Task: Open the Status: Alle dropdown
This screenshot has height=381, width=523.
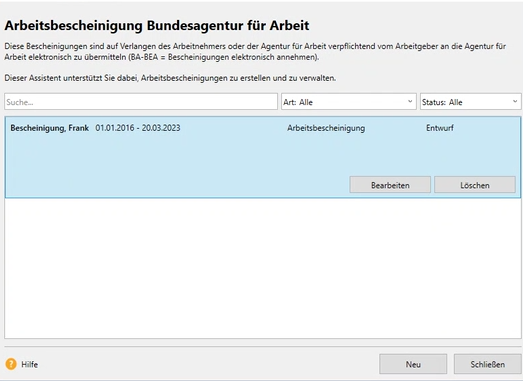Action: click(x=470, y=102)
